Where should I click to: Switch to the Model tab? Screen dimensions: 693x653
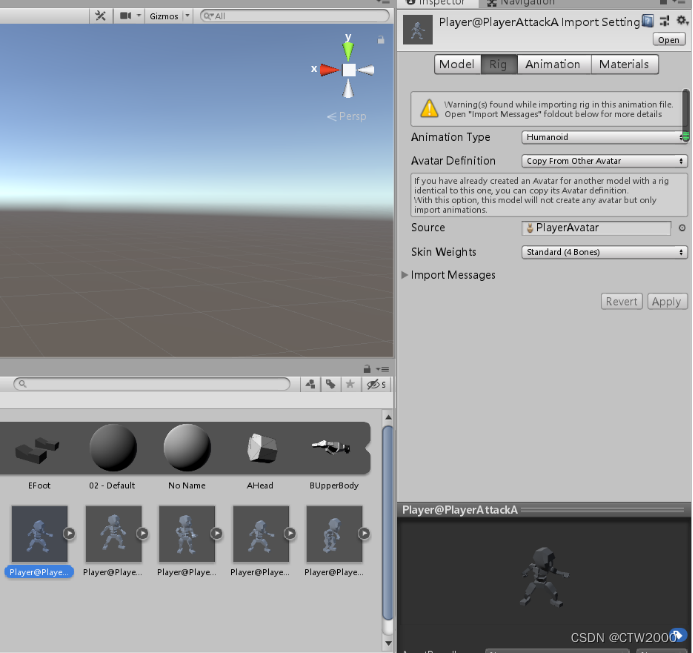click(457, 65)
